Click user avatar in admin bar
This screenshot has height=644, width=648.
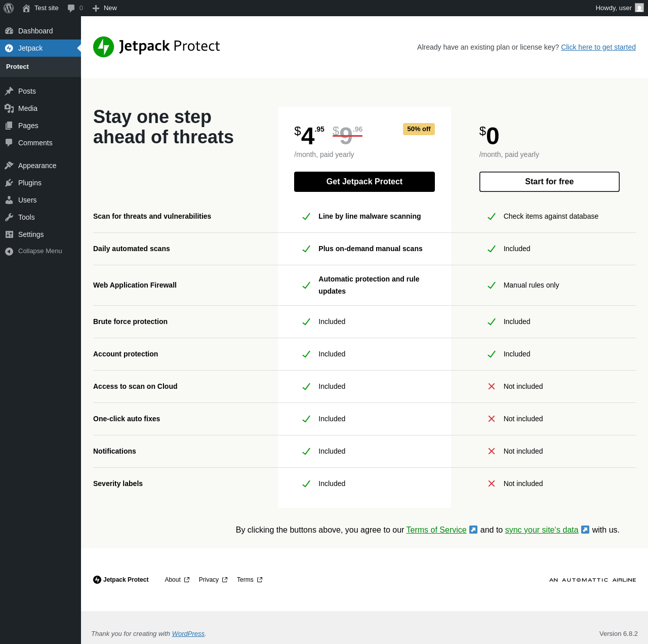[639, 8]
